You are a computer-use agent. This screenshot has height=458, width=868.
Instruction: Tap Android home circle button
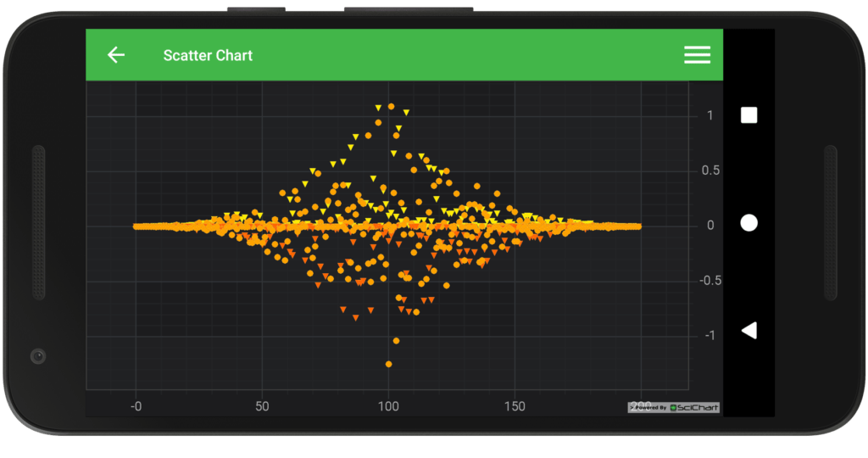coord(749,222)
